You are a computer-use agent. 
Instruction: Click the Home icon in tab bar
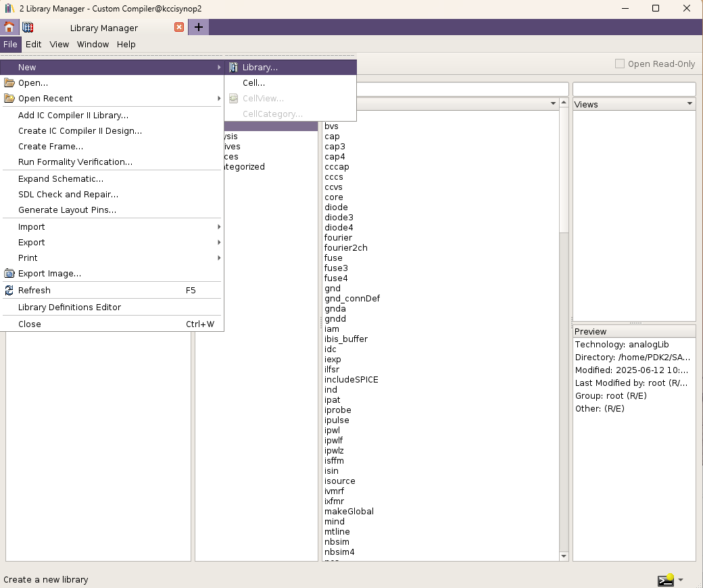pos(9,27)
